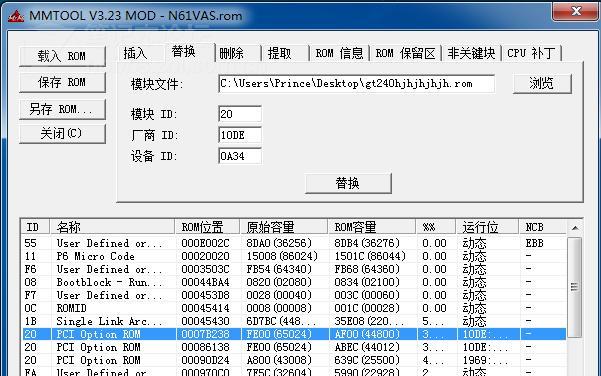The width and height of the screenshot is (601, 376).
Task: Click the MMTOOL app icon in title bar
Action: pos(16,16)
